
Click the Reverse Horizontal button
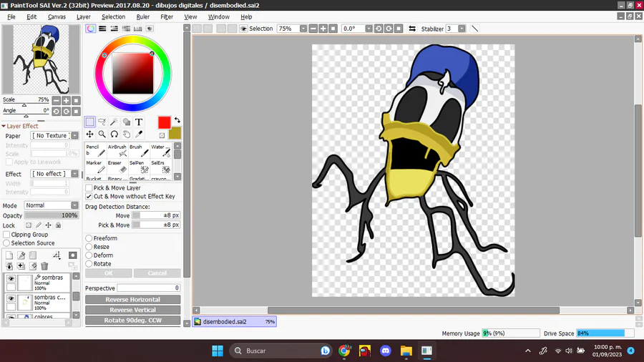coord(132,300)
